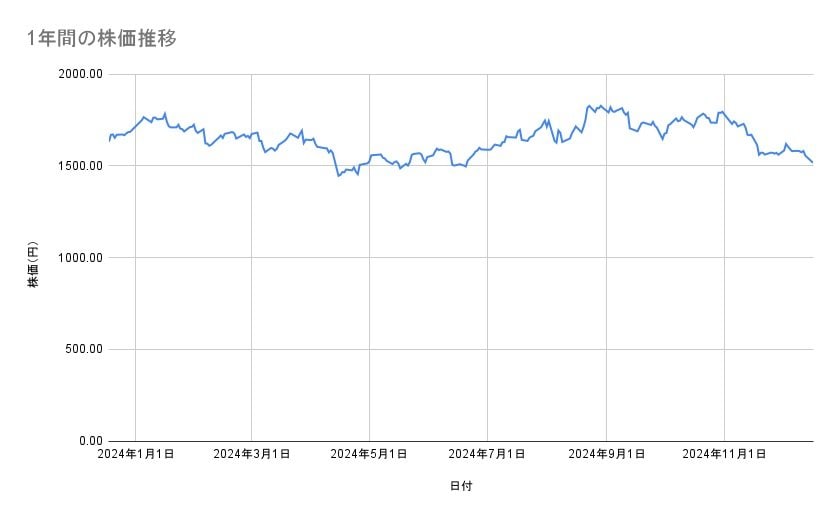Screen dimensions: 839x519
Task: Click the chart title 1年間の株価推移
Action: click(x=103, y=38)
